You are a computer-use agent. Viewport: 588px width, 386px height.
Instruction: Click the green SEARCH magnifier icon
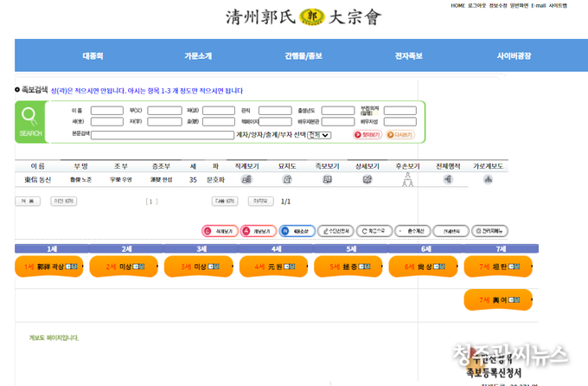30,119
